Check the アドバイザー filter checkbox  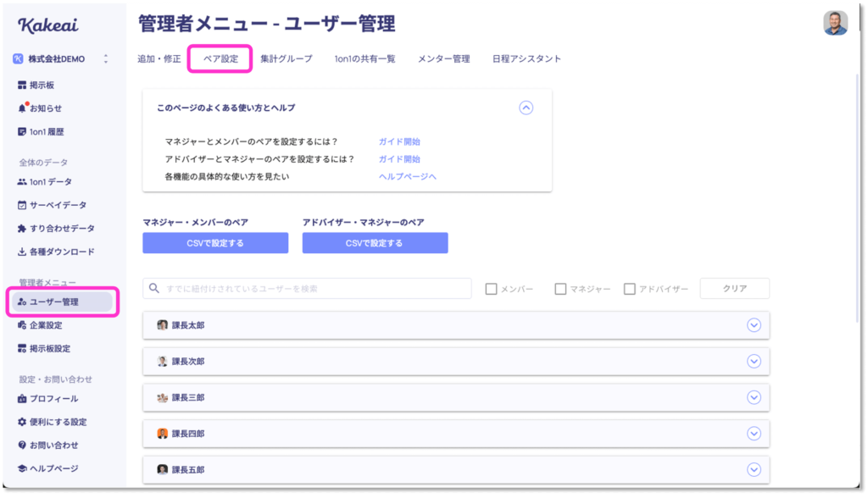coord(630,289)
